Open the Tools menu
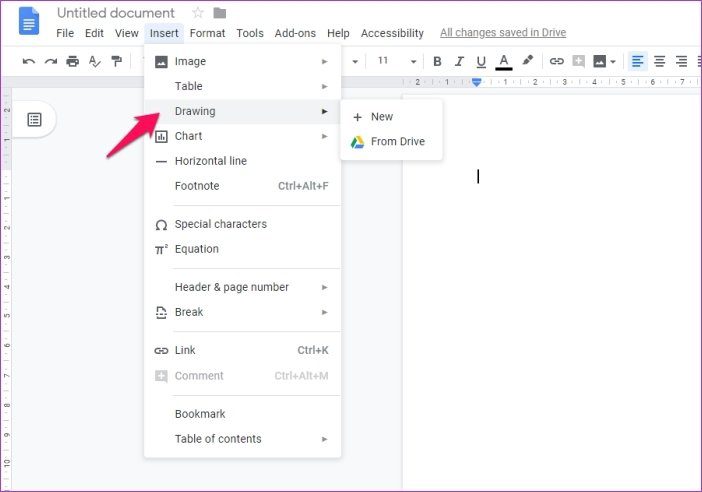Image resolution: width=702 pixels, height=492 pixels. pos(250,33)
